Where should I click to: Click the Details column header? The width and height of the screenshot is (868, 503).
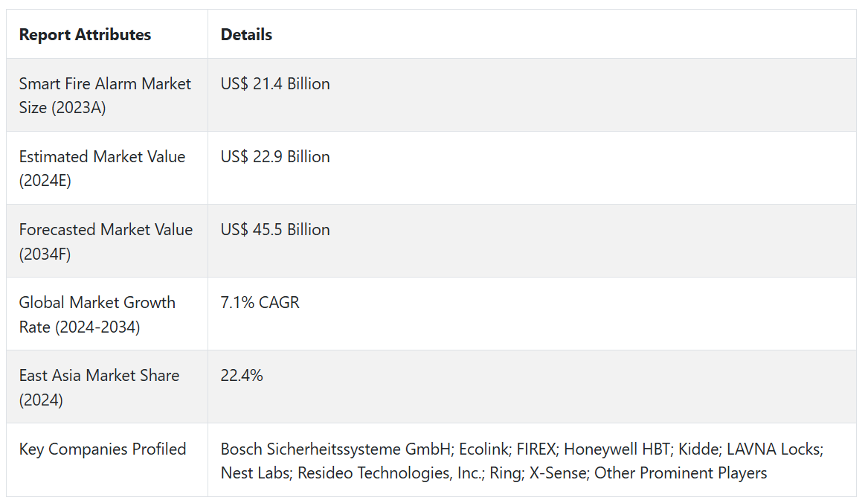tap(246, 34)
